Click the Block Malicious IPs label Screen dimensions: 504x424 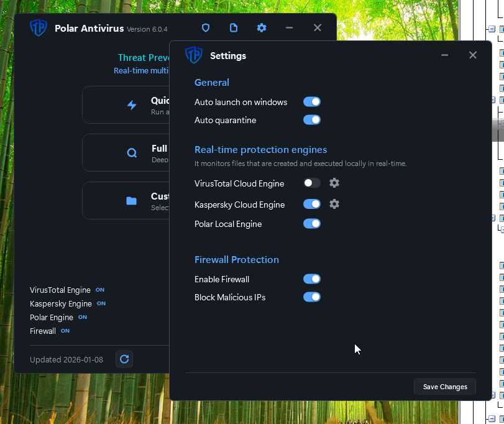click(x=230, y=297)
